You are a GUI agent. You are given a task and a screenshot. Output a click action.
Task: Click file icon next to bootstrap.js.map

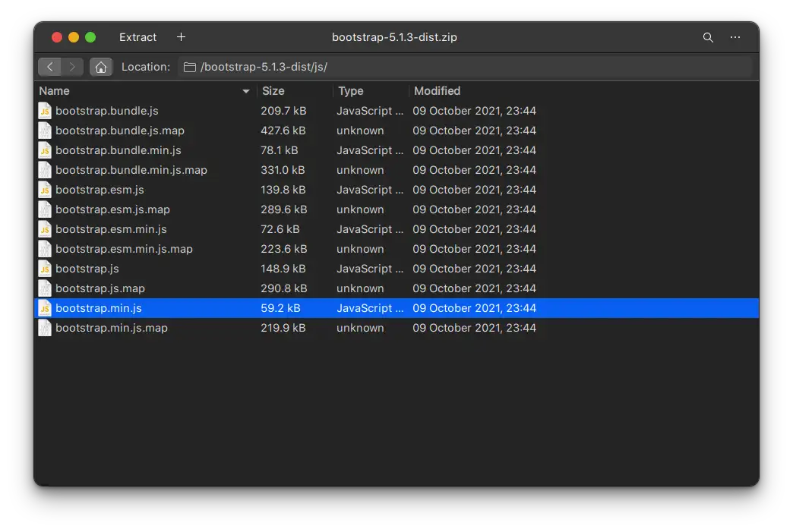click(x=45, y=288)
